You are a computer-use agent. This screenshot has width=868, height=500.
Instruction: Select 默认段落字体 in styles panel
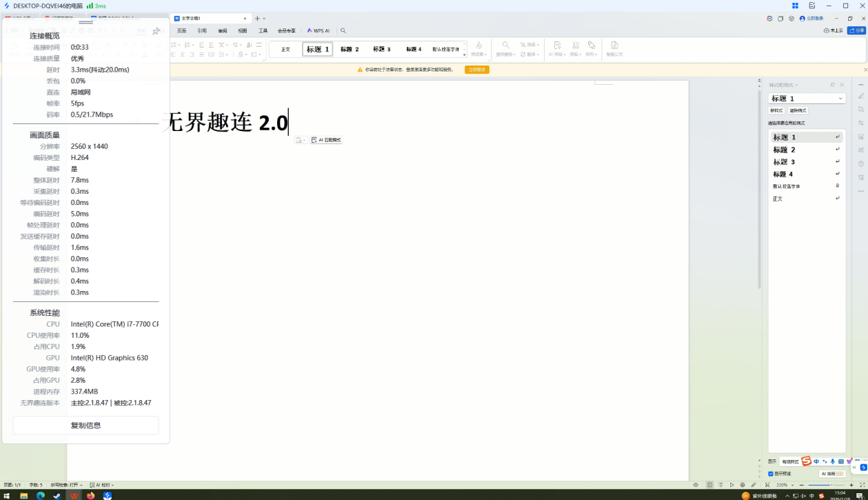coord(807,186)
